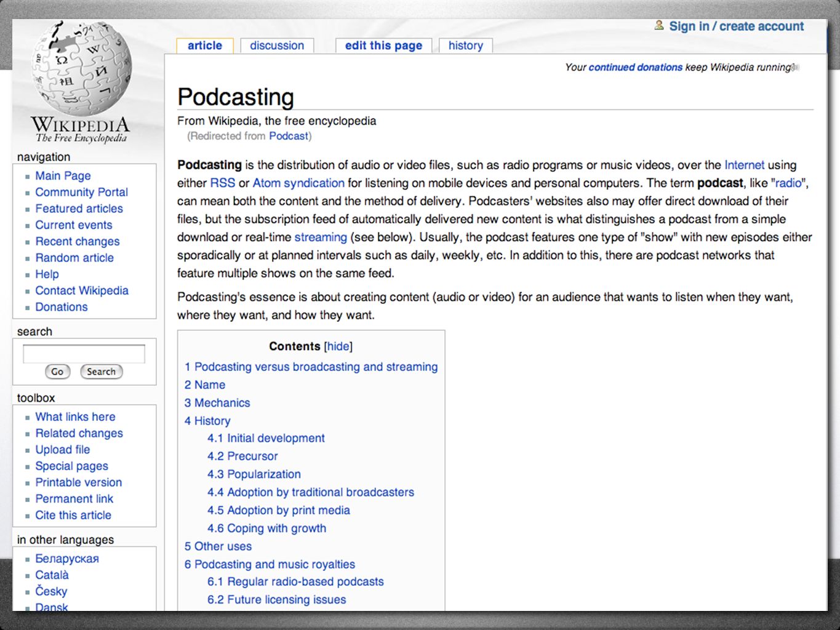Open Special pages link
Viewport: 840px width, 630px height.
point(71,466)
